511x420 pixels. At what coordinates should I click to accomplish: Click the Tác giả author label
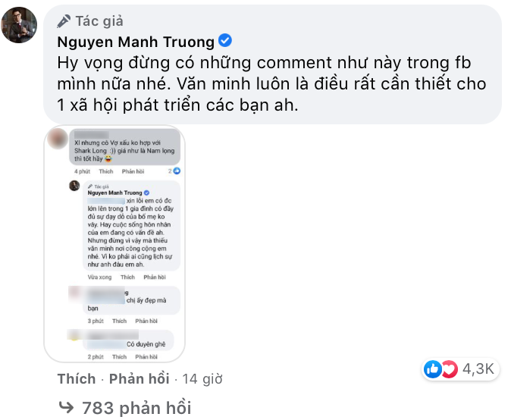coord(99,21)
